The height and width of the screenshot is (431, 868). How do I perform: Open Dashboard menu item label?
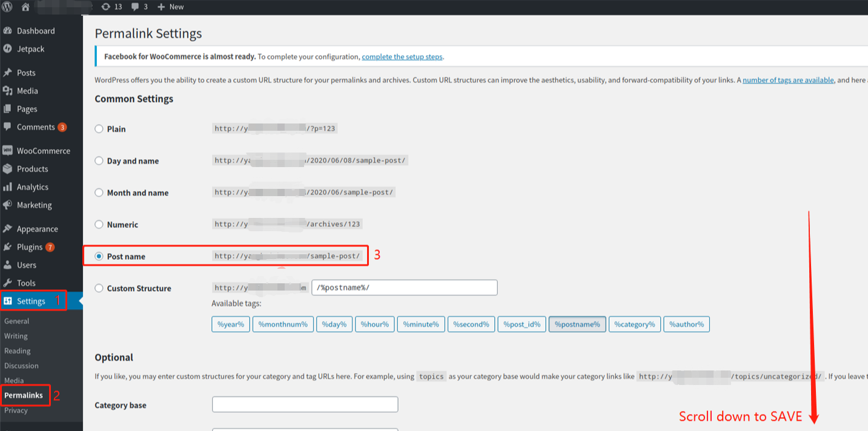point(36,31)
